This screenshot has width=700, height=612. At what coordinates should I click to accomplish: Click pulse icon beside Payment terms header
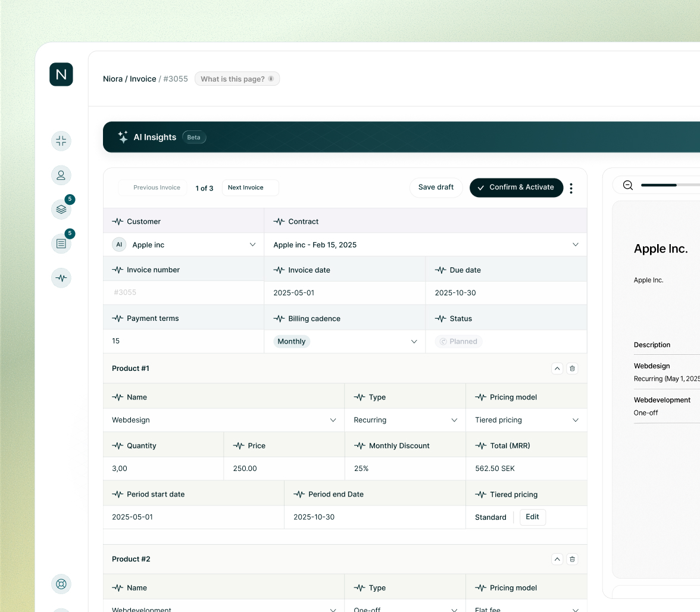[118, 319]
